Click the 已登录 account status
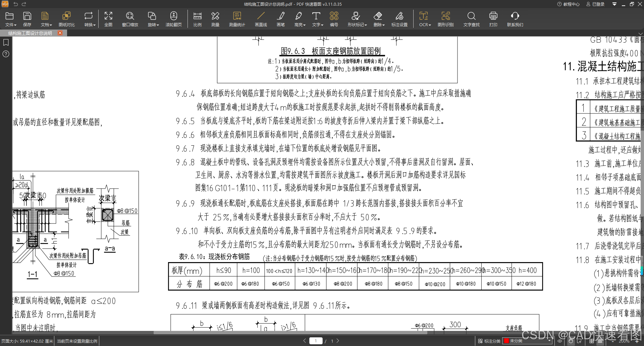The height and width of the screenshot is (346, 644). 595,4
